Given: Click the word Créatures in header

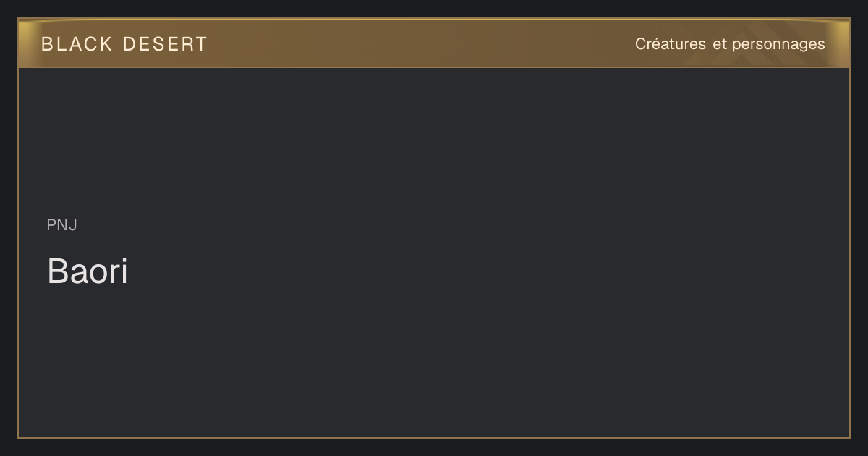Looking at the screenshot, I should tap(671, 44).
